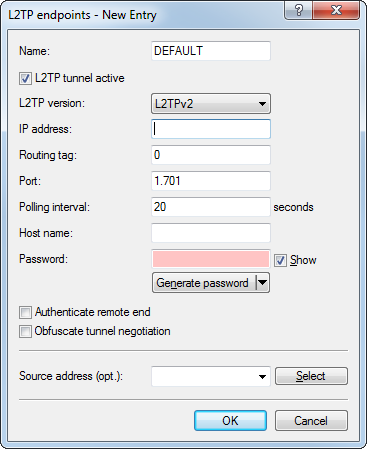367x449 pixels.
Task: Cancel the new entry dialog
Action: tap(311, 421)
